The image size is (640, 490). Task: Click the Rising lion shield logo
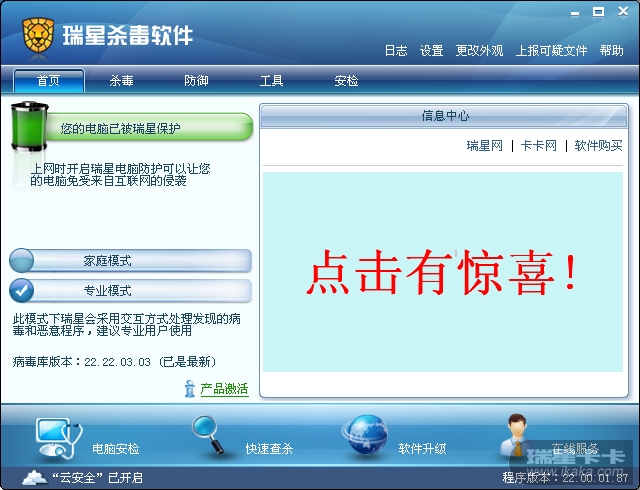click(x=38, y=35)
